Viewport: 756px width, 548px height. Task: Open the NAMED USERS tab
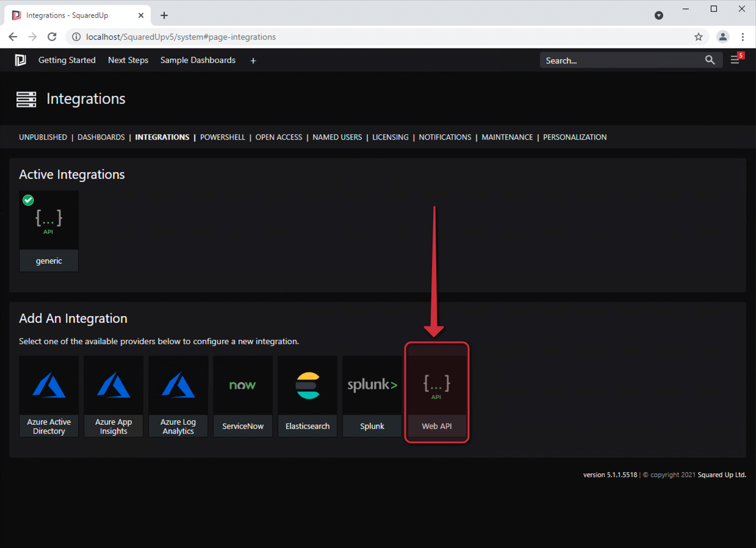(x=337, y=137)
